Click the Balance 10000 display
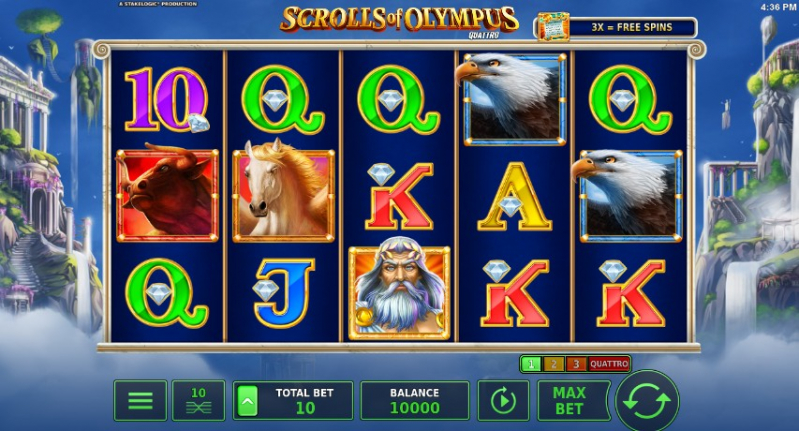The width and height of the screenshot is (799, 431). click(x=415, y=400)
